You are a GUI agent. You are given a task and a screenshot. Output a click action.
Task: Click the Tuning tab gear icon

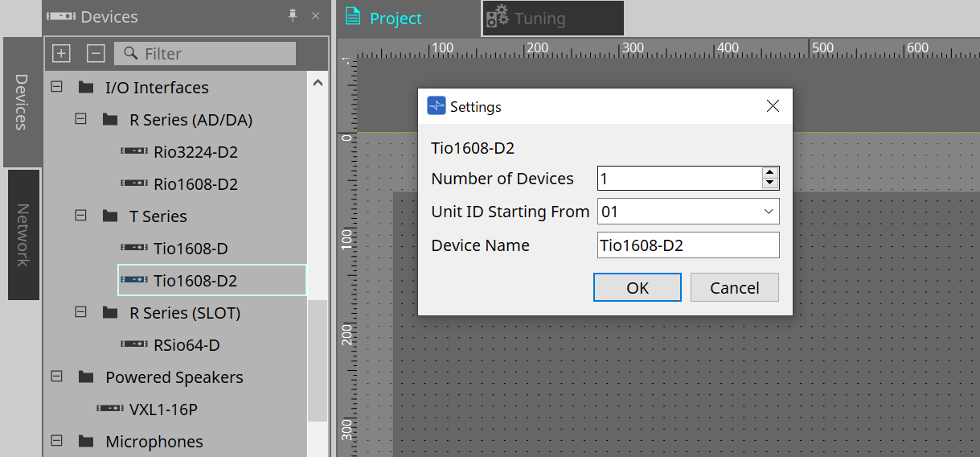tap(498, 17)
